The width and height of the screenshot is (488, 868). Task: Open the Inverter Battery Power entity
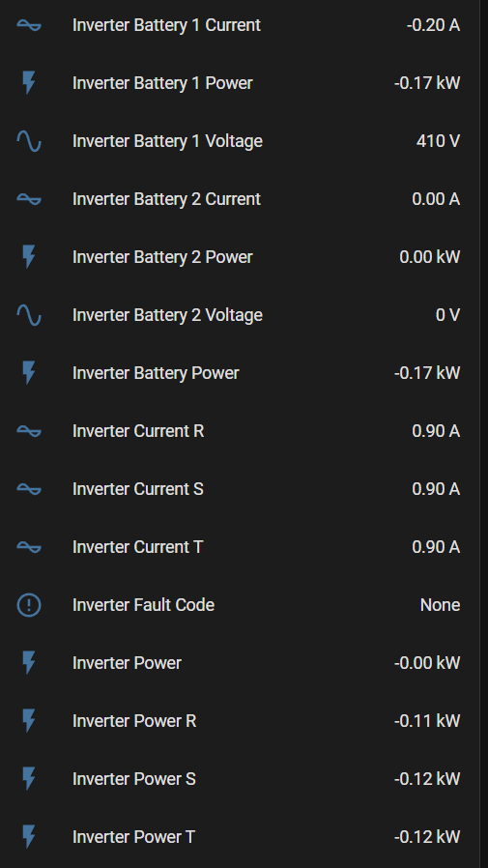tap(239, 373)
